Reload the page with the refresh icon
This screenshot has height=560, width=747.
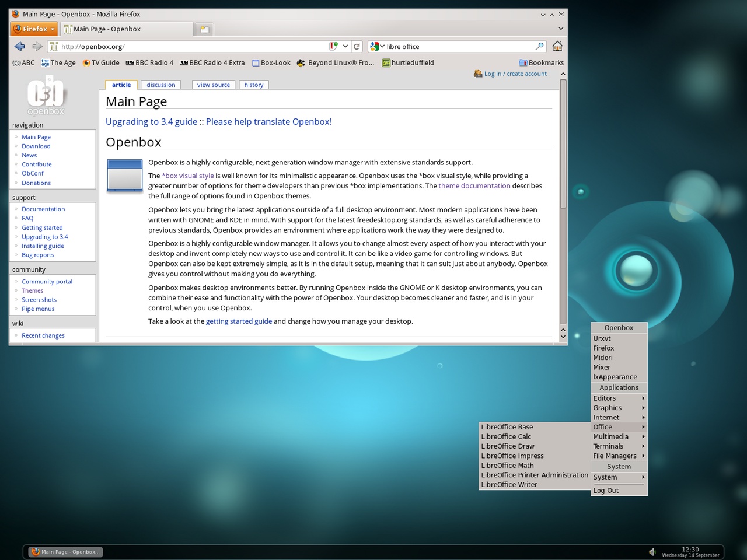coord(357,46)
